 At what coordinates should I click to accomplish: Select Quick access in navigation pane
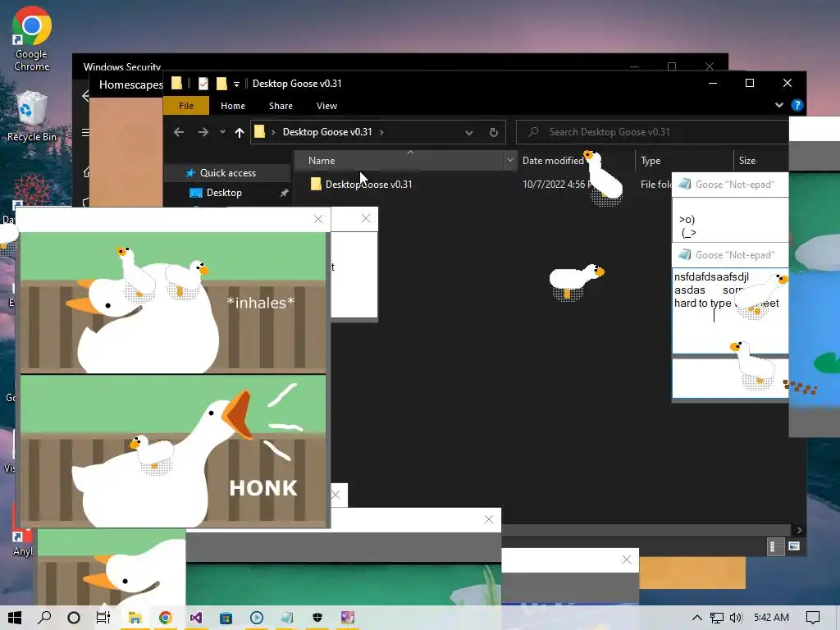[228, 172]
